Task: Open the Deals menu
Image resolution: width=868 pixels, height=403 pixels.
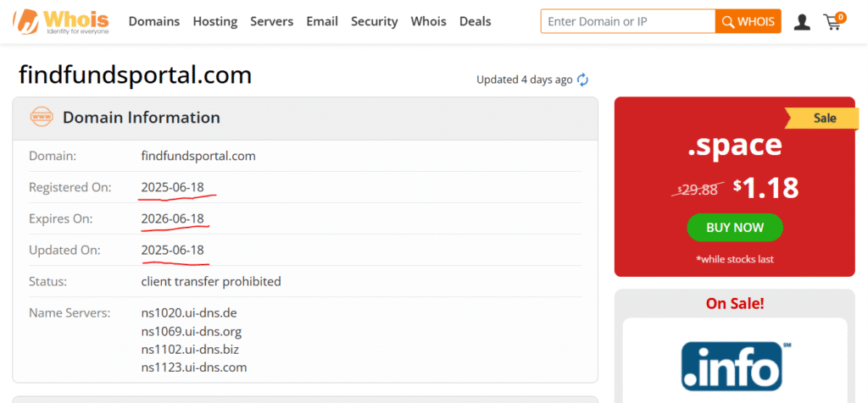Action: (x=475, y=21)
